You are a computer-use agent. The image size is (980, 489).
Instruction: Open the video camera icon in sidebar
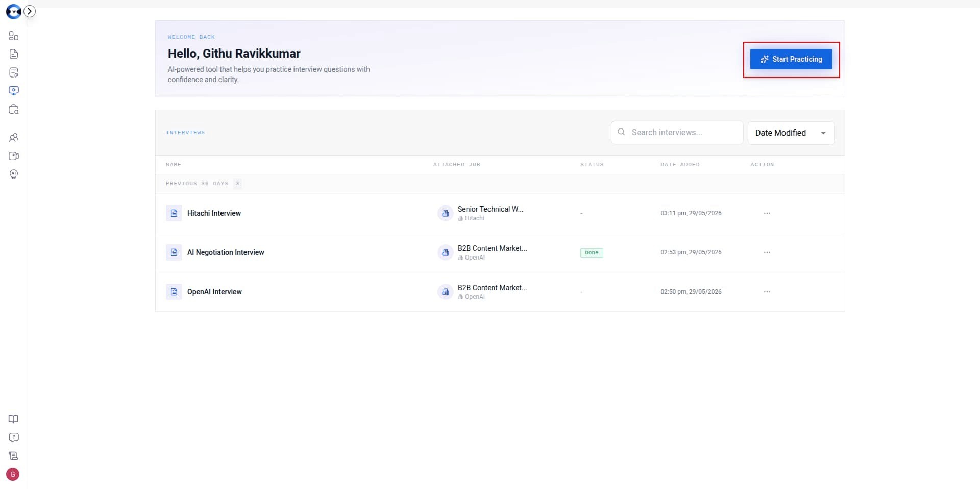tap(14, 156)
